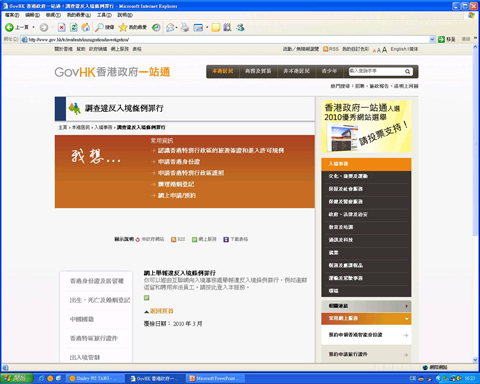Open the 工具 menu
The image size is (480, 384).
pyautogui.click(x=104, y=15)
